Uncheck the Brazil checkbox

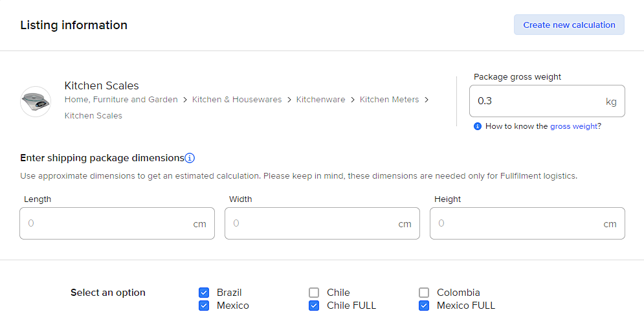(x=204, y=293)
